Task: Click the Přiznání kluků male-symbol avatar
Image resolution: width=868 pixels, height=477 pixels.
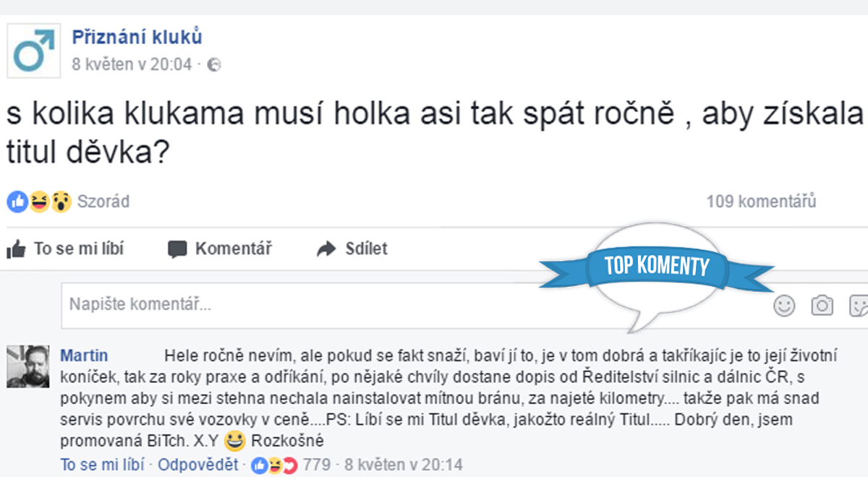Action: [x=34, y=51]
